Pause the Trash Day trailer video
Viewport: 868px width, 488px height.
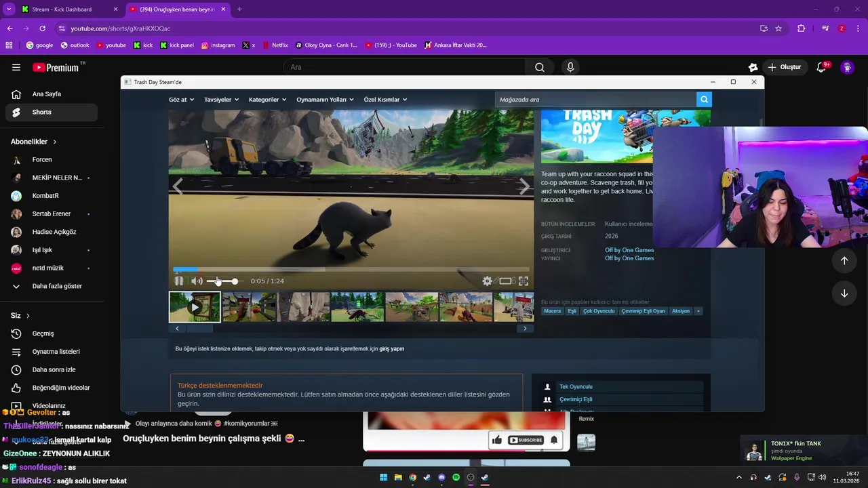click(178, 281)
